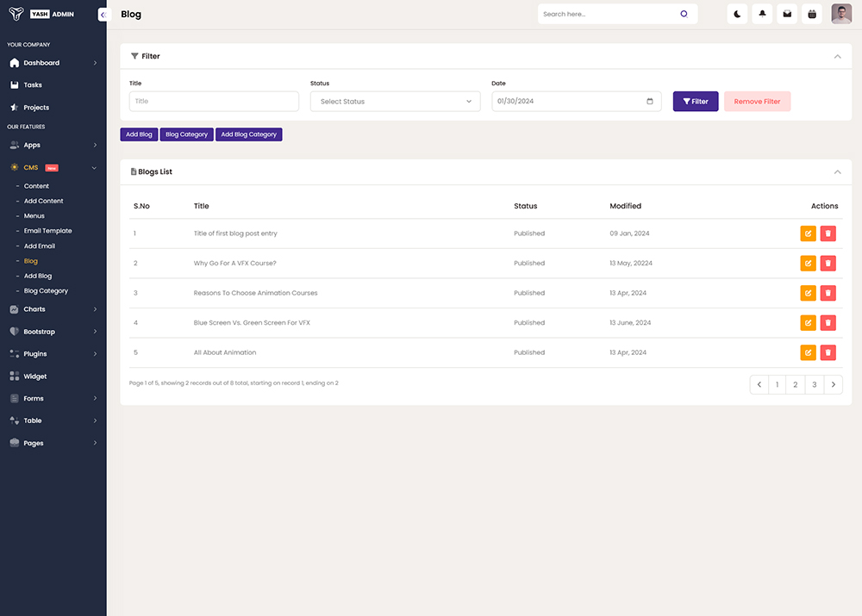This screenshot has width=862, height=616.
Task: Click the Pages icon in the sidebar
Action: 15,443
